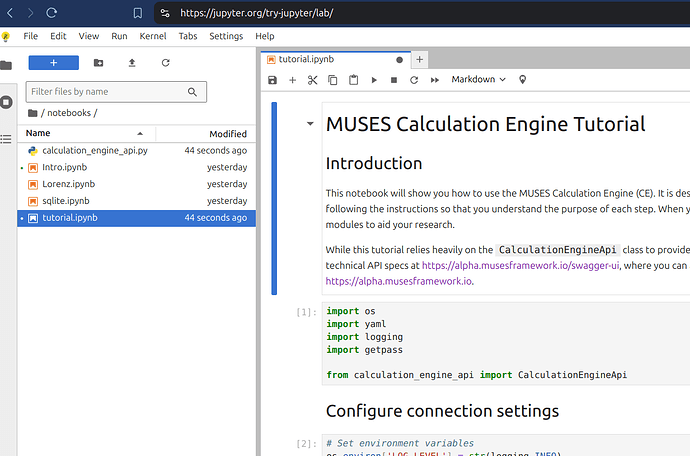Click the cell prompt labeled [2]:
The height and width of the screenshot is (456, 690).
click(x=306, y=443)
